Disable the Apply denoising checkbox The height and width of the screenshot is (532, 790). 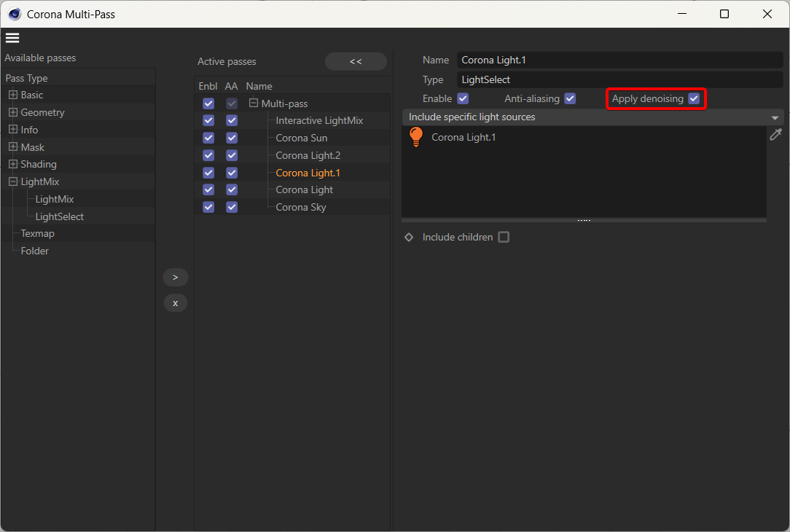694,98
